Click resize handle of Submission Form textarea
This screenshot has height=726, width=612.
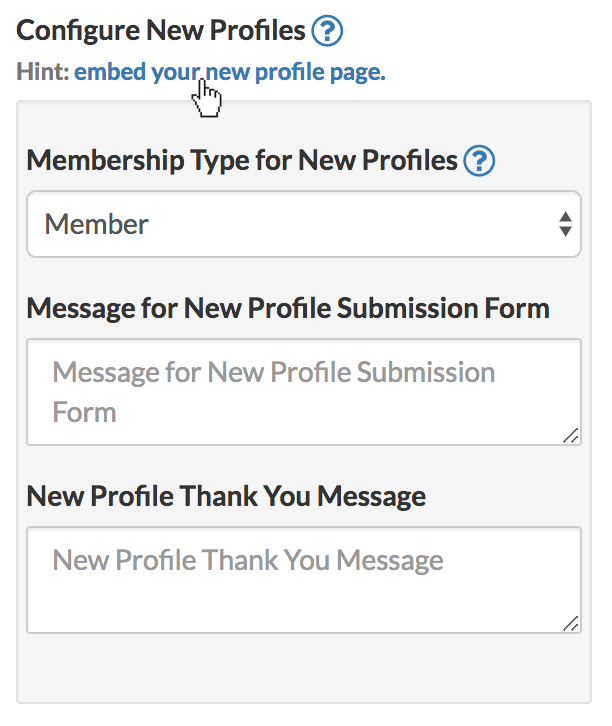point(570,435)
